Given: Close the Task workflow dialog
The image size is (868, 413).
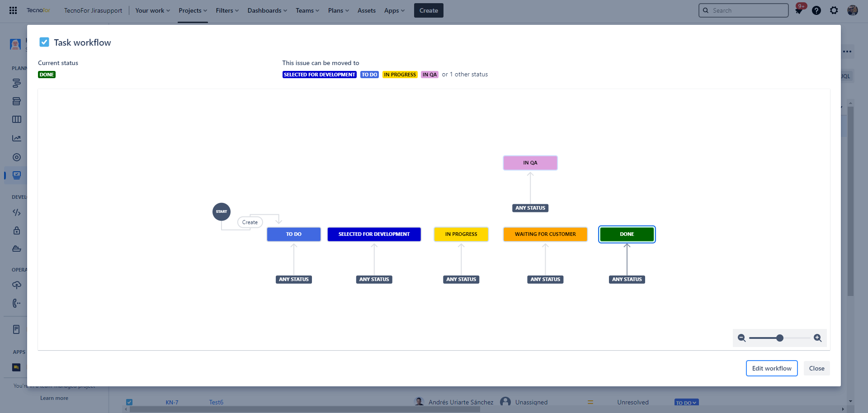Looking at the screenshot, I should pyautogui.click(x=816, y=368).
